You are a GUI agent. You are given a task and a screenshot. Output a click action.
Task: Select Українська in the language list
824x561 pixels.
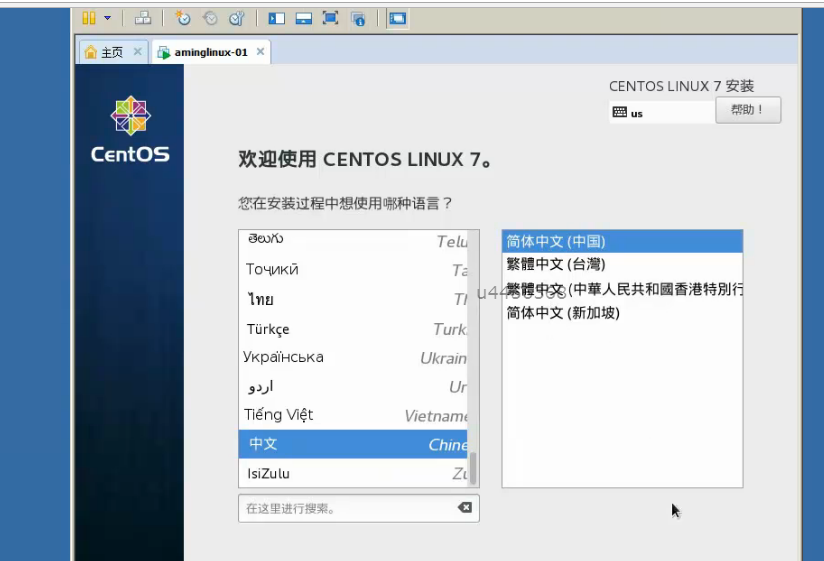(x=353, y=358)
